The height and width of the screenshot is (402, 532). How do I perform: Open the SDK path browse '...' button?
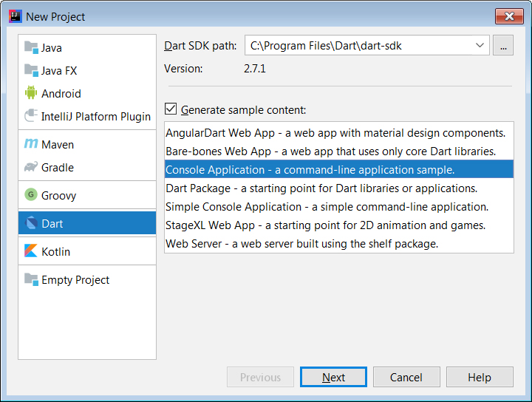503,45
